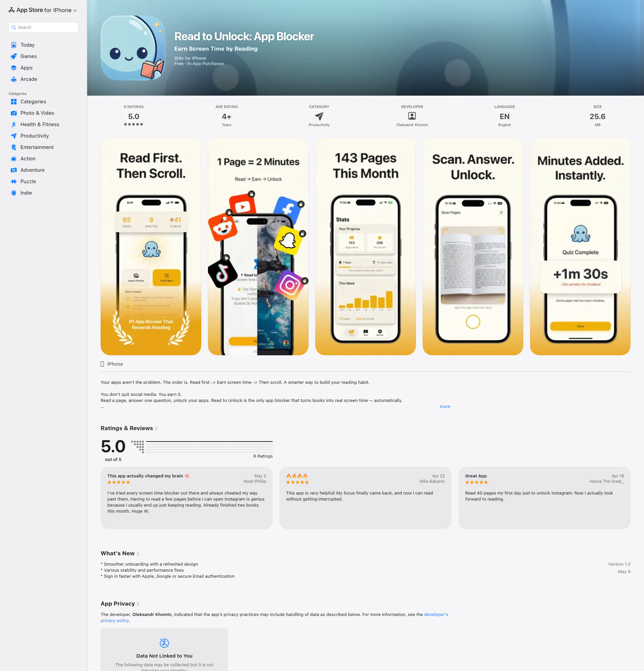Click the 6 Ratings count label
This screenshot has width=644, height=671.
[263, 456]
